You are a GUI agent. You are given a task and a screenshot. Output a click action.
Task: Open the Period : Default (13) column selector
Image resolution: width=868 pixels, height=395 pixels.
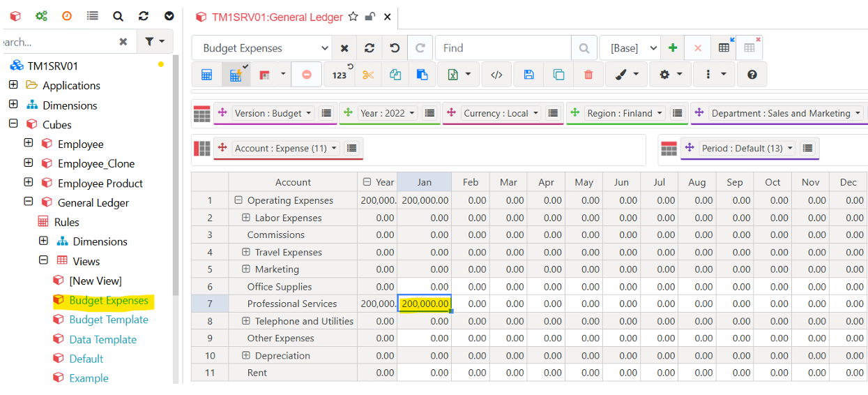point(747,148)
